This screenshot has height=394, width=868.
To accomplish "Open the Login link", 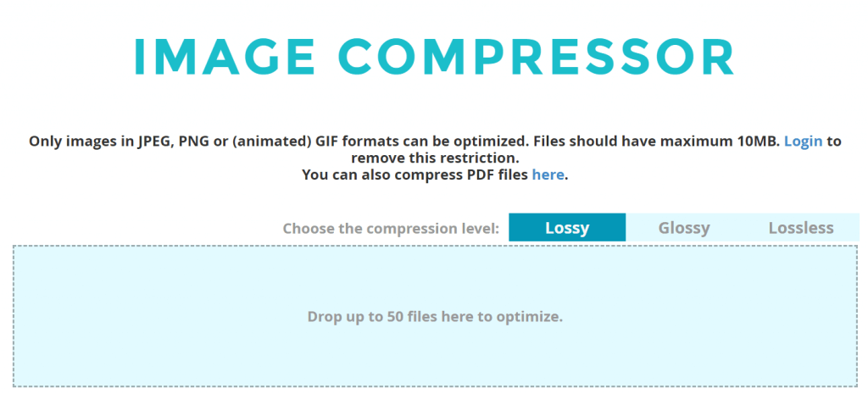I will 804,142.
